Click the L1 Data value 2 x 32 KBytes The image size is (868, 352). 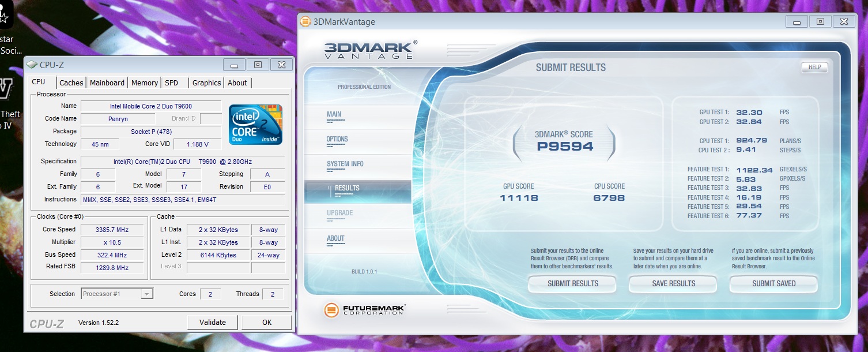[x=218, y=230]
